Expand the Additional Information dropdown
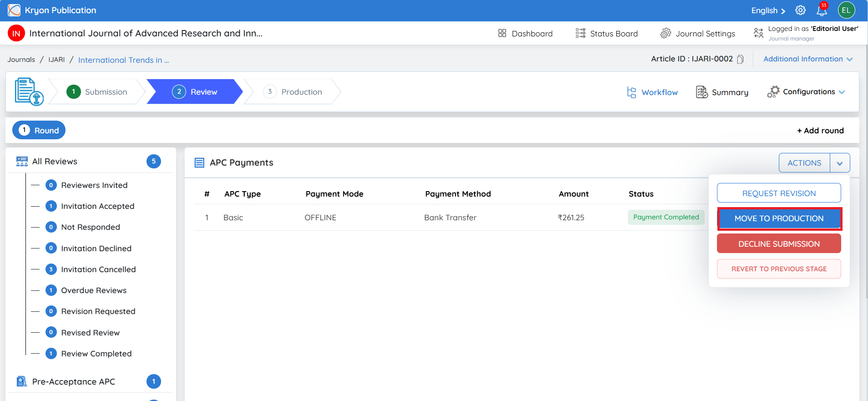The height and width of the screenshot is (401, 868). tap(808, 59)
